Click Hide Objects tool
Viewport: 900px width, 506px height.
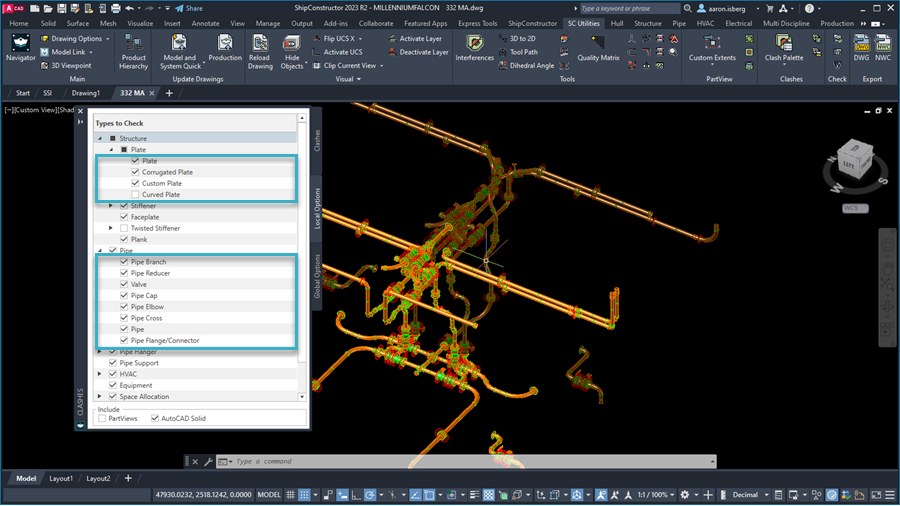pos(292,51)
